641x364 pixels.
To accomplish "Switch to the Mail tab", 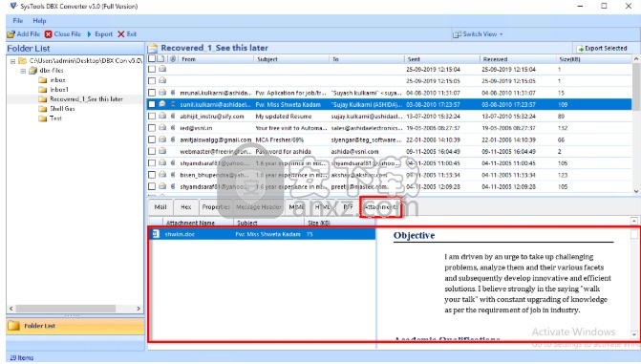I will click(x=160, y=207).
